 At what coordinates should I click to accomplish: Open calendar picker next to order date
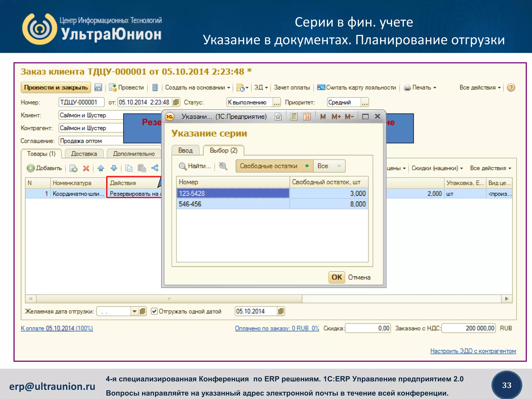(x=176, y=102)
